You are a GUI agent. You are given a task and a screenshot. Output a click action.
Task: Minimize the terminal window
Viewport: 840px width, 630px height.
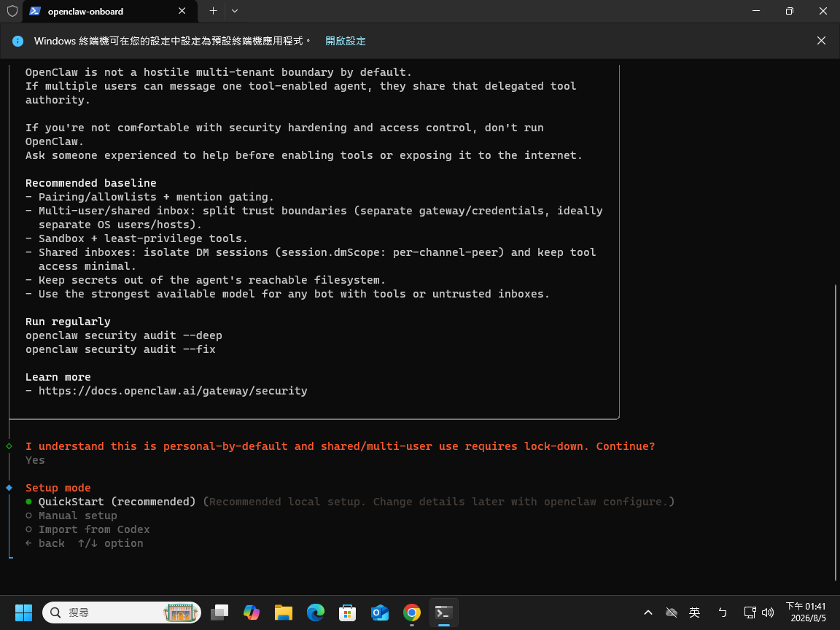click(756, 11)
